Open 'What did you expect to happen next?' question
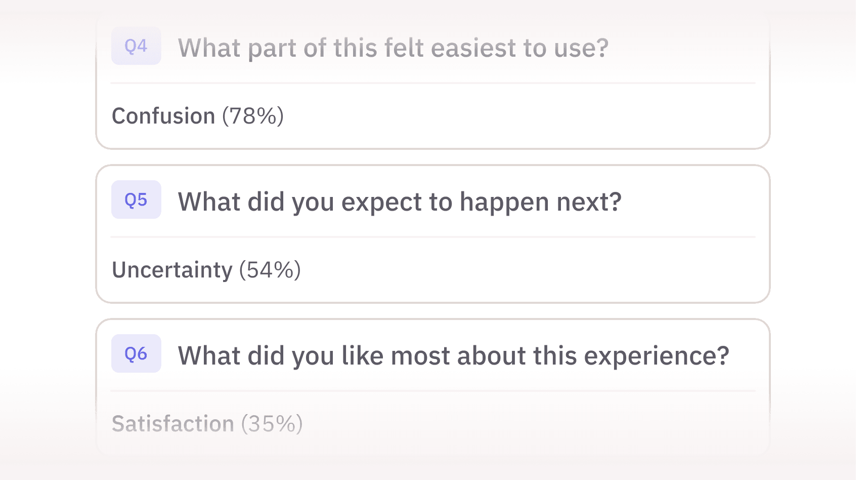This screenshot has width=868, height=480. pyautogui.click(x=400, y=202)
